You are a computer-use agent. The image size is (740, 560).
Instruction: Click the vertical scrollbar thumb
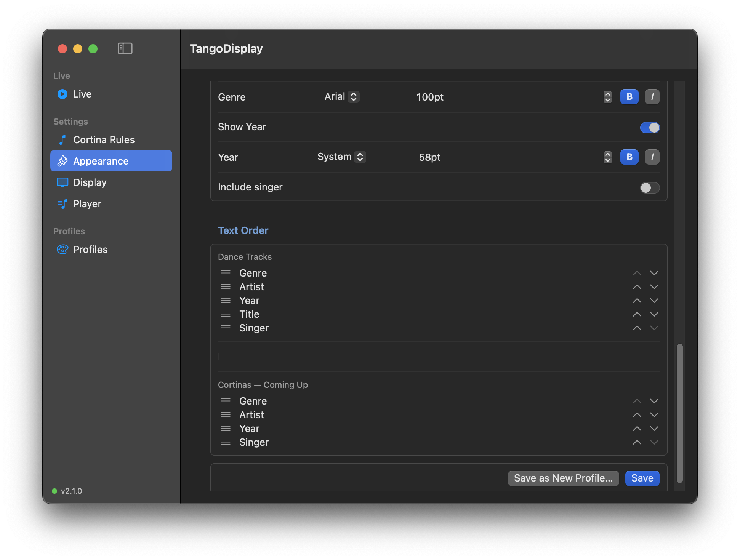pyautogui.click(x=679, y=413)
